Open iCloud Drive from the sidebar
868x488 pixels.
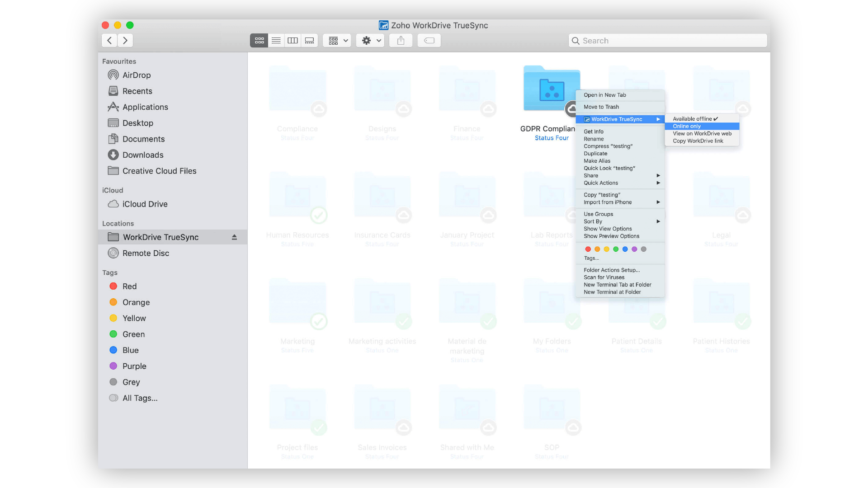(144, 204)
